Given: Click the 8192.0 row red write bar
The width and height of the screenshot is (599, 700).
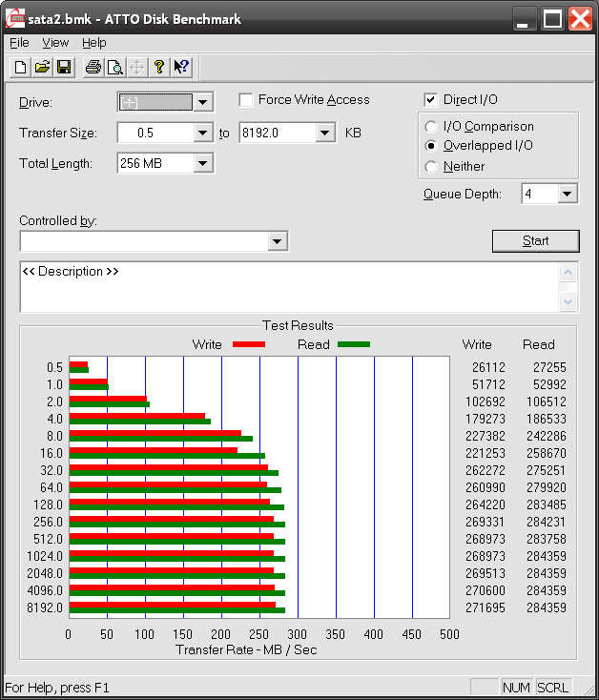Looking at the screenshot, I should tap(173, 605).
